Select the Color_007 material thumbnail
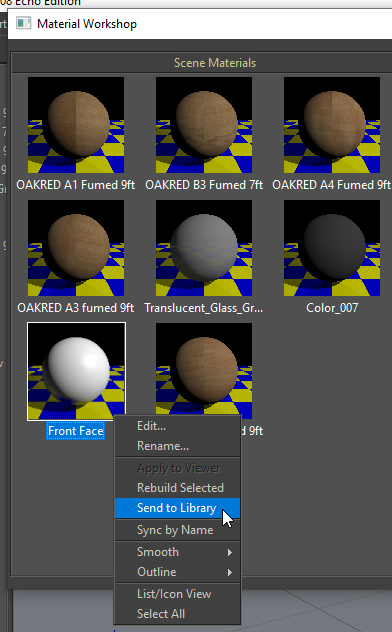 point(332,248)
